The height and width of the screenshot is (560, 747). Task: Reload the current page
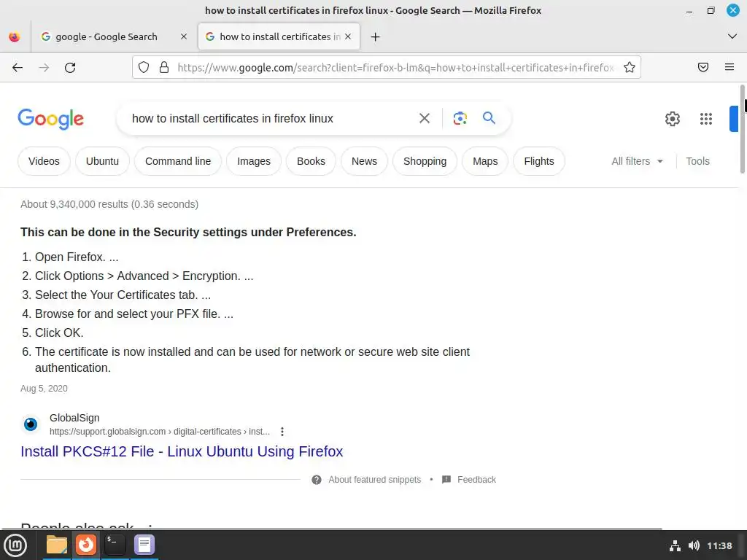pos(70,68)
